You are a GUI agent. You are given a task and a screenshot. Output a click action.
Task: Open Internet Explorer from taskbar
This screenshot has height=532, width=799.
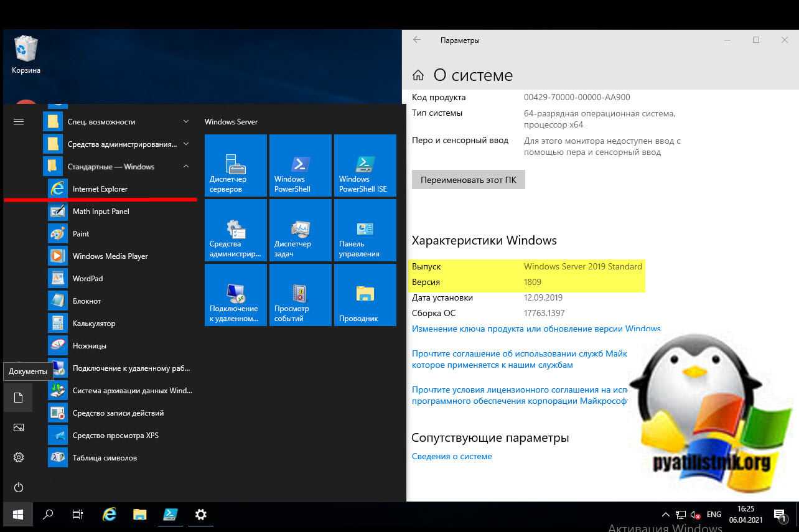pos(110,515)
